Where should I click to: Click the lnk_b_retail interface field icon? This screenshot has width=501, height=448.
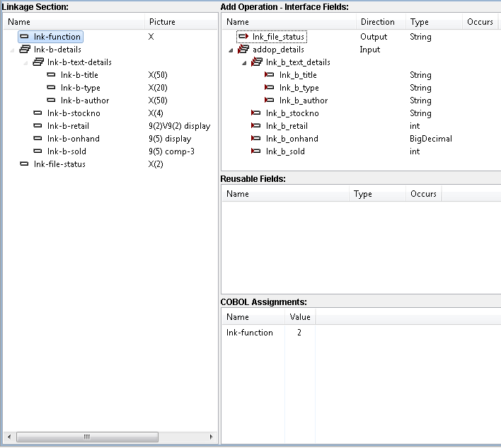pos(256,126)
